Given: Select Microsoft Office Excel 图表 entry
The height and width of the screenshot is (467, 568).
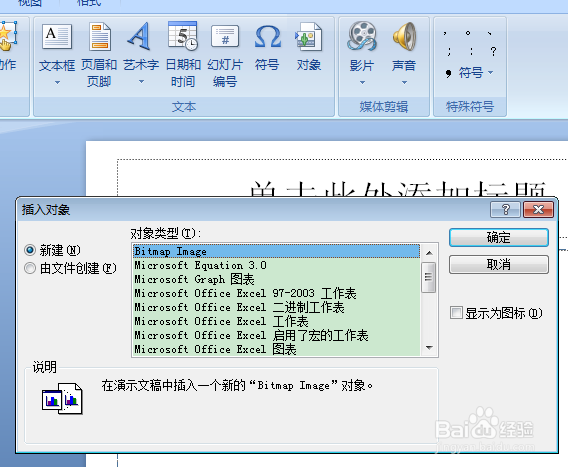Looking at the screenshot, I should [276, 349].
